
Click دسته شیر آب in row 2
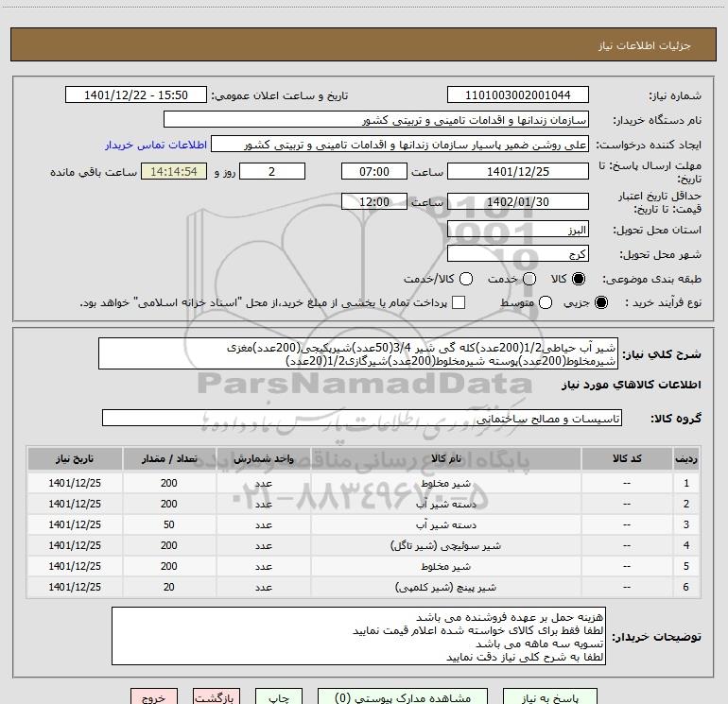click(445, 504)
